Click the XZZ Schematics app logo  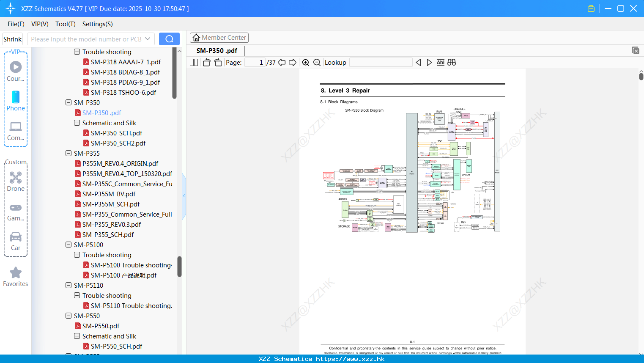tap(11, 8)
